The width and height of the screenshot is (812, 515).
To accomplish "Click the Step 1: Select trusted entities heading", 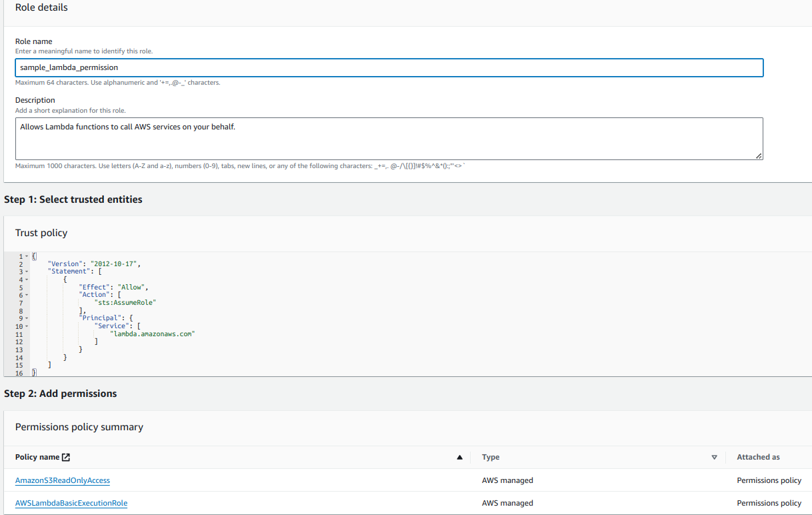I will [73, 199].
